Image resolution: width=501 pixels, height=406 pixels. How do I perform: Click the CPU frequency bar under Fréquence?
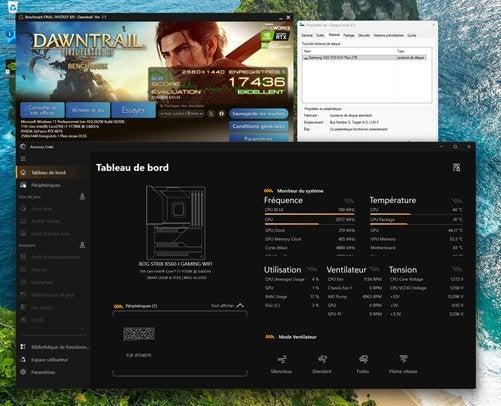pyautogui.click(x=310, y=224)
